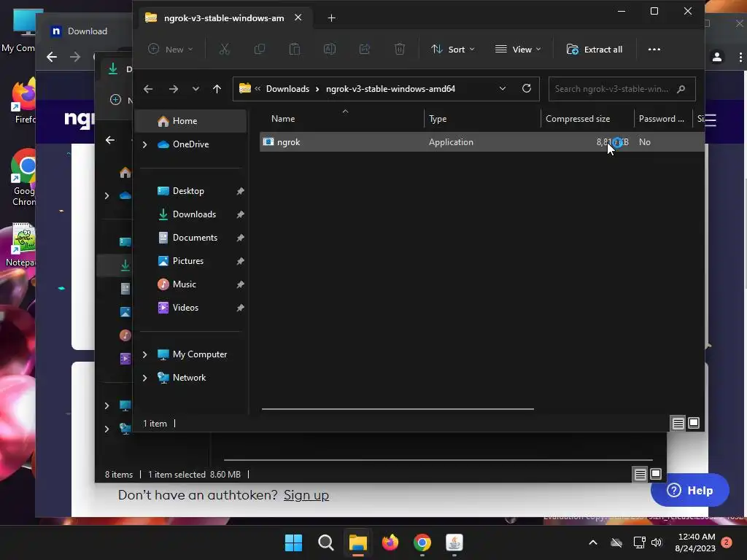Open the New item dropdown
The width and height of the screenshot is (747, 560).
[170, 49]
